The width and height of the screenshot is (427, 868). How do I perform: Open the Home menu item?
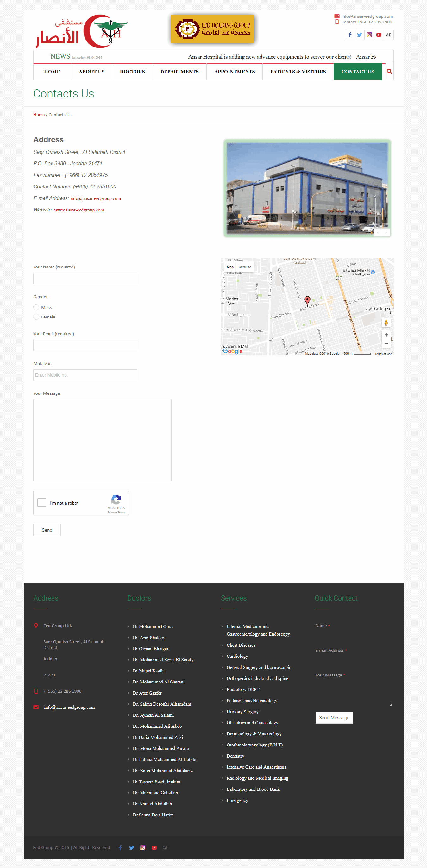point(52,72)
